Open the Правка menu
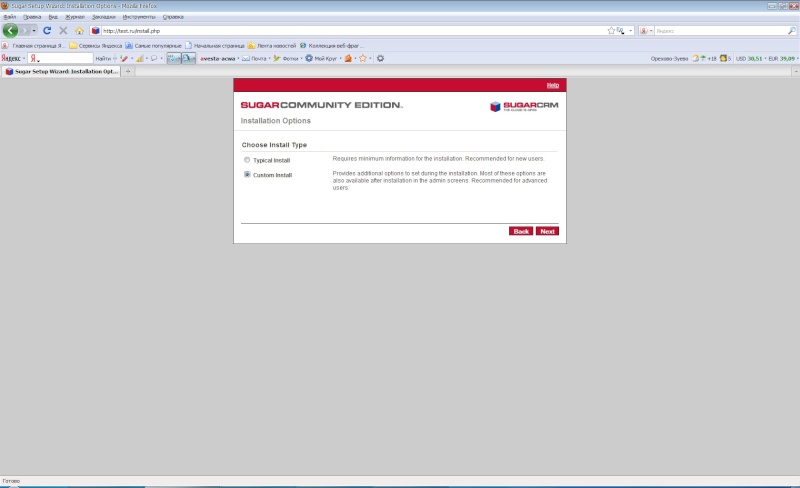This screenshot has width=800, height=488. pos(32,17)
